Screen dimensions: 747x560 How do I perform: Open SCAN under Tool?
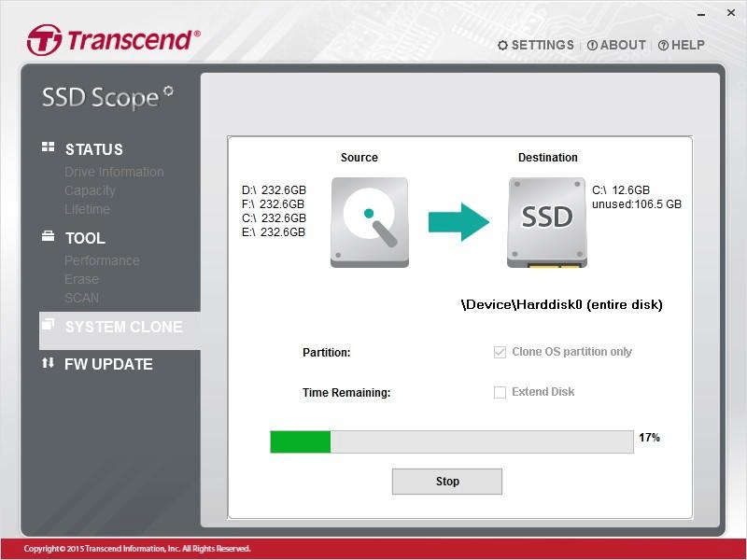click(81, 298)
